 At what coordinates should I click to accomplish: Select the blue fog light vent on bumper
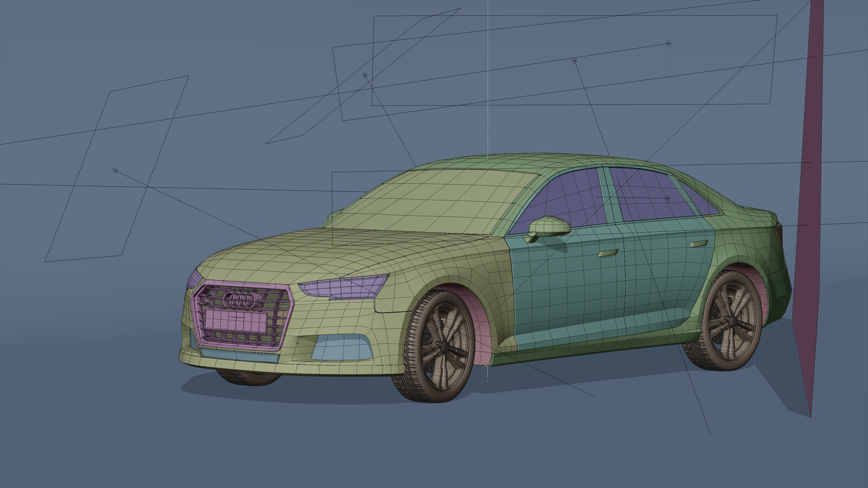pyautogui.click(x=342, y=348)
